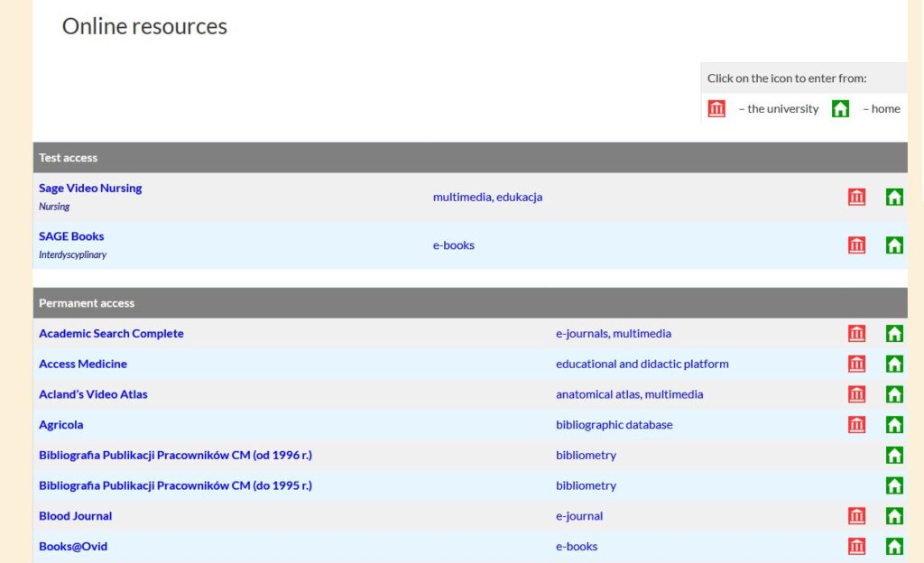Click Access Medicine home access icon
924x563 pixels.
click(x=894, y=364)
